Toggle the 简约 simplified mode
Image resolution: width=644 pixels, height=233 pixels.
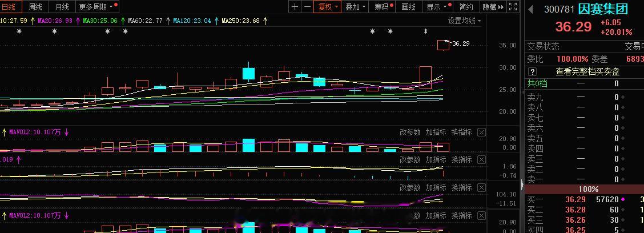[466, 7]
